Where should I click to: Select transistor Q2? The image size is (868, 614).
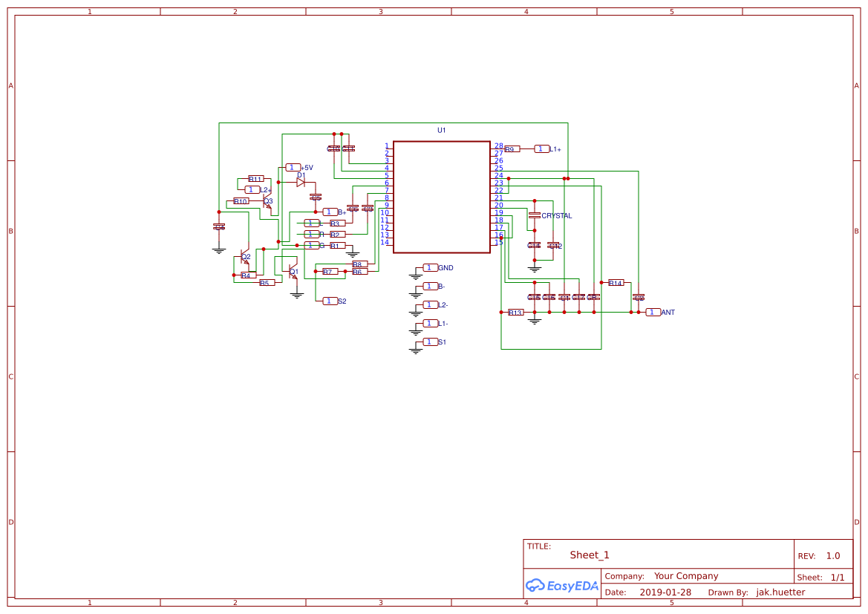244,256
